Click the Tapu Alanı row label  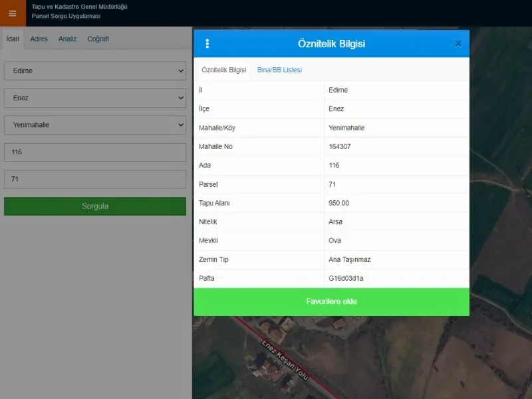click(214, 203)
